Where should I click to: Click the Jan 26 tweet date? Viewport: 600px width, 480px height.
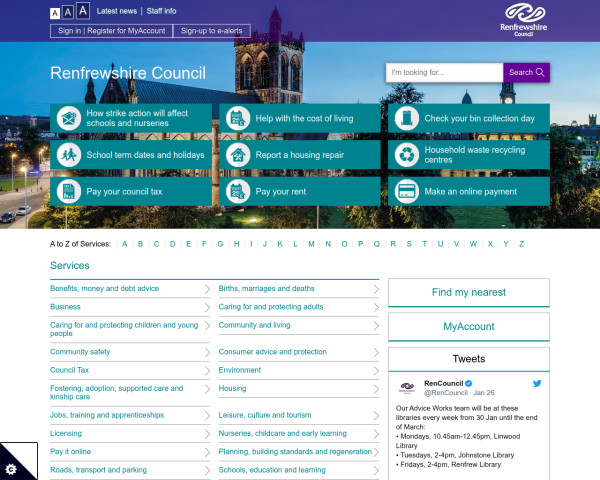click(x=484, y=393)
